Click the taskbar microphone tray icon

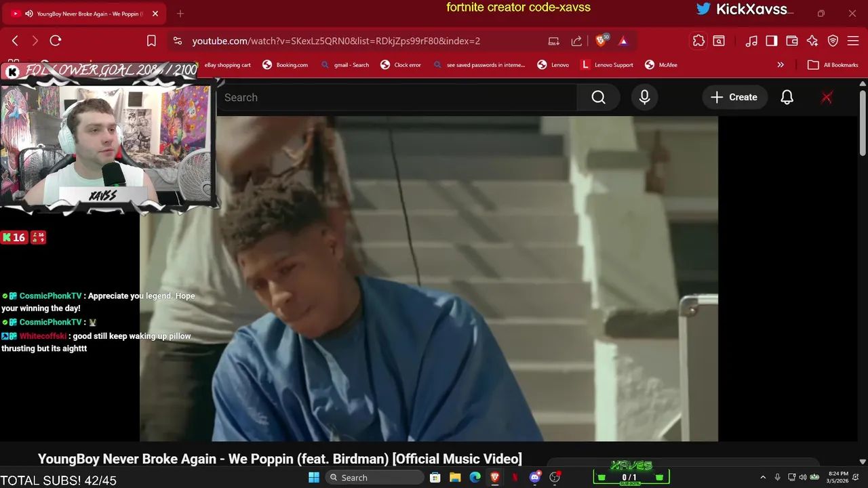click(x=778, y=477)
